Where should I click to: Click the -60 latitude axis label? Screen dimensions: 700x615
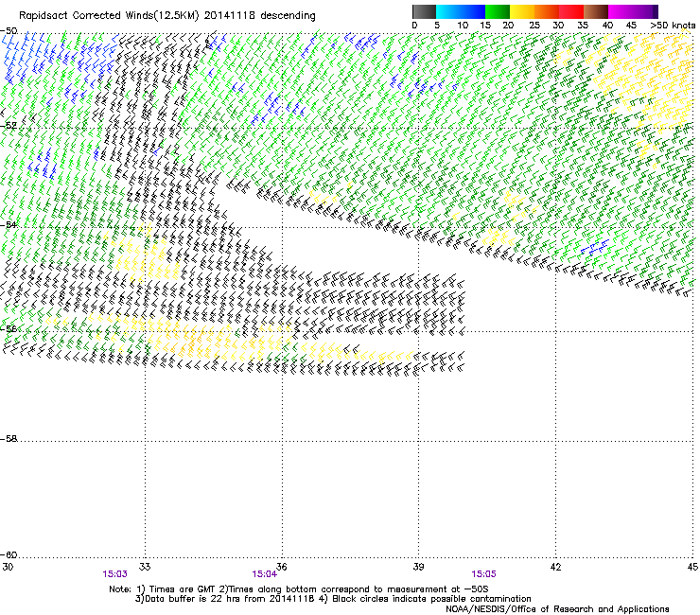9,554
